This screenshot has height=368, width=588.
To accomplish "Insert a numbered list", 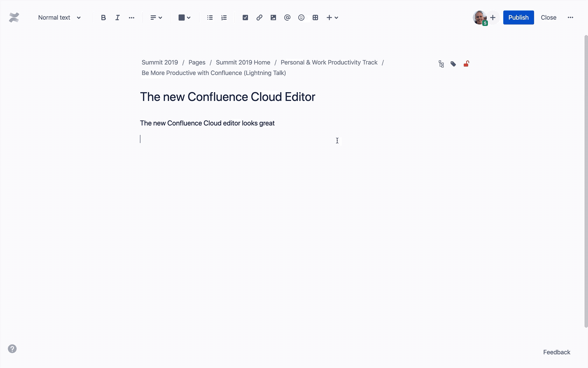I will point(224,18).
